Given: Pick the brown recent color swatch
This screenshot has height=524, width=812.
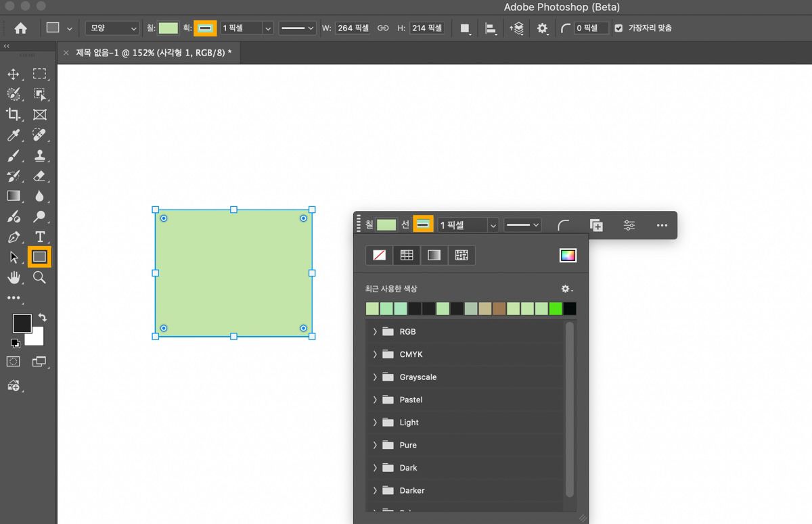Looking at the screenshot, I should tap(499, 309).
